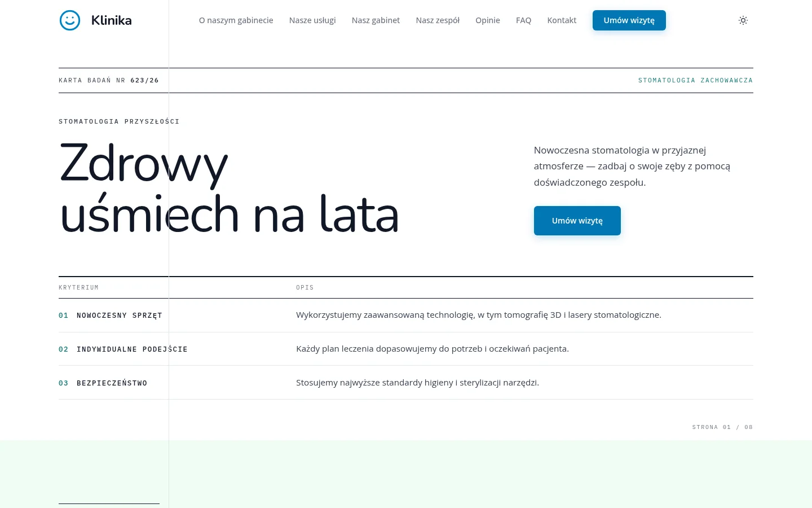Click 'KARTA BADAŃ NR 623/26' text
Viewport: 812px width, 508px height.
(109, 80)
